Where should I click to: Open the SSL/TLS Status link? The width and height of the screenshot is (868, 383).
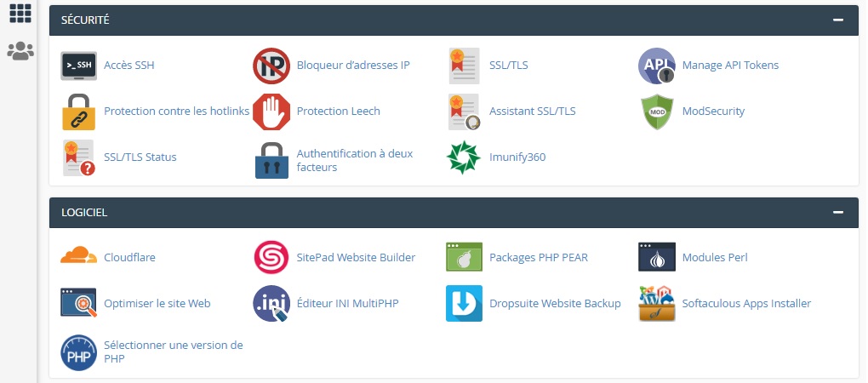click(x=140, y=157)
